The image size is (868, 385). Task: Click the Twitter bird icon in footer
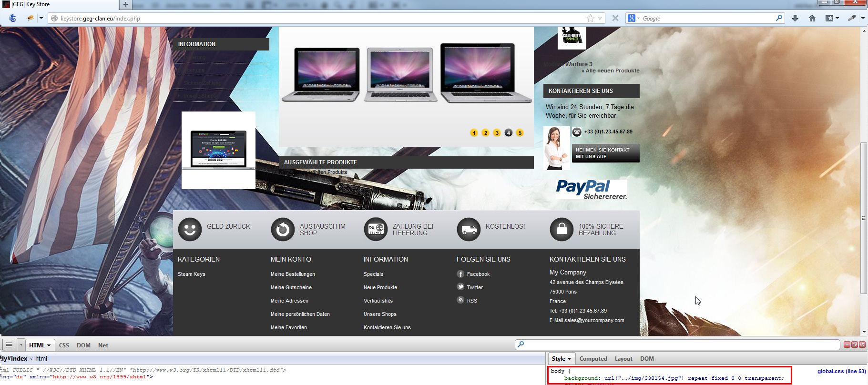pyautogui.click(x=460, y=287)
